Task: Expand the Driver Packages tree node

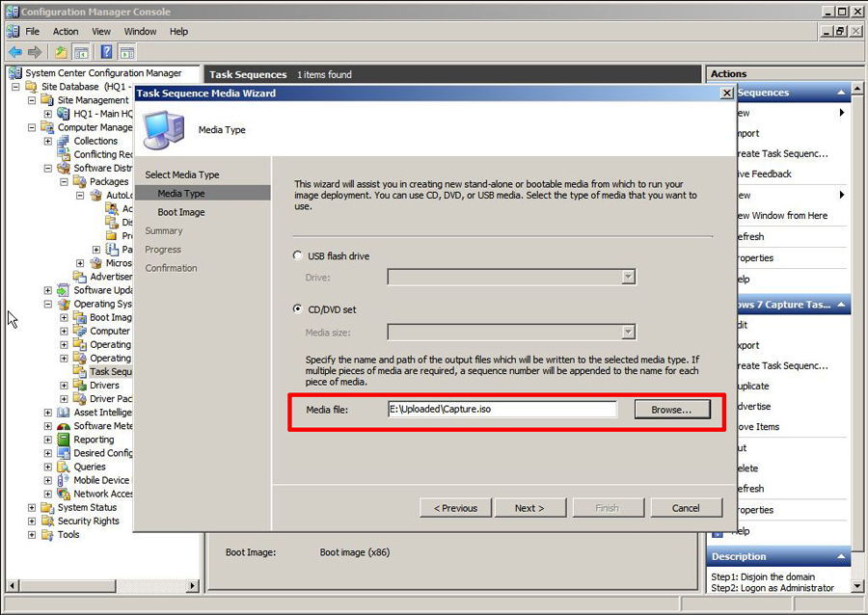Action: (x=65, y=399)
